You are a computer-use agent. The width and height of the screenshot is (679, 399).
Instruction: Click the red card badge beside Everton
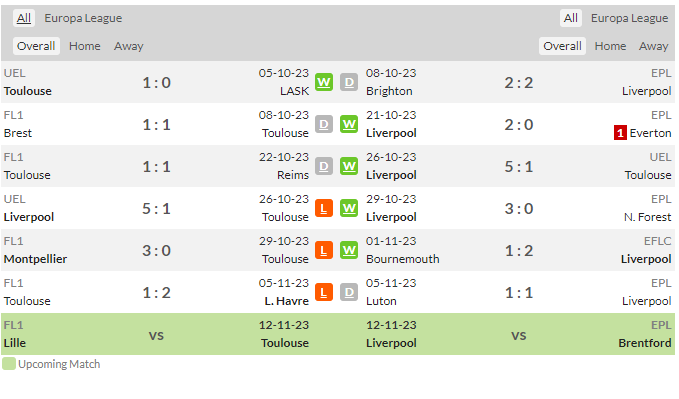click(x=620, y=133)
